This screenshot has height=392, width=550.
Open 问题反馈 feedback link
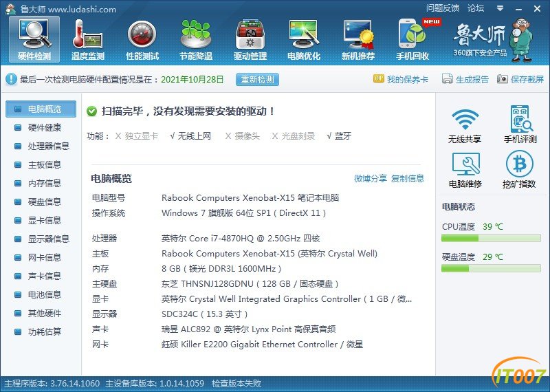443,8
